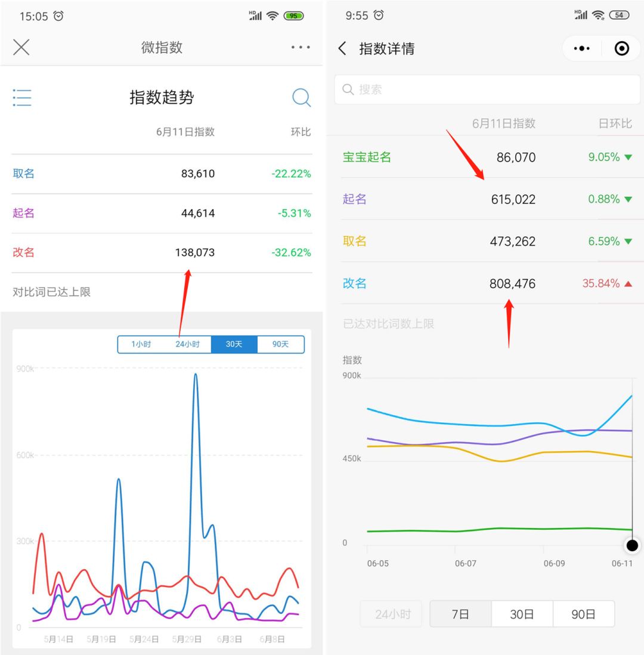Open the purple 起名 keyword in the left list
Screen dimensions: 644x655
click(23, 213)
